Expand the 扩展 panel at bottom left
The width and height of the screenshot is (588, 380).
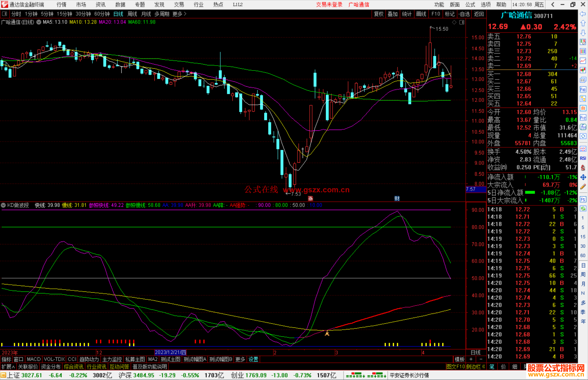8,367
